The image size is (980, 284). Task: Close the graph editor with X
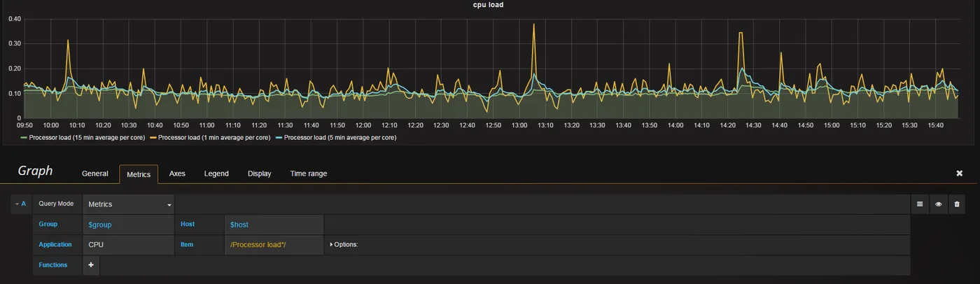coord(959,173)
